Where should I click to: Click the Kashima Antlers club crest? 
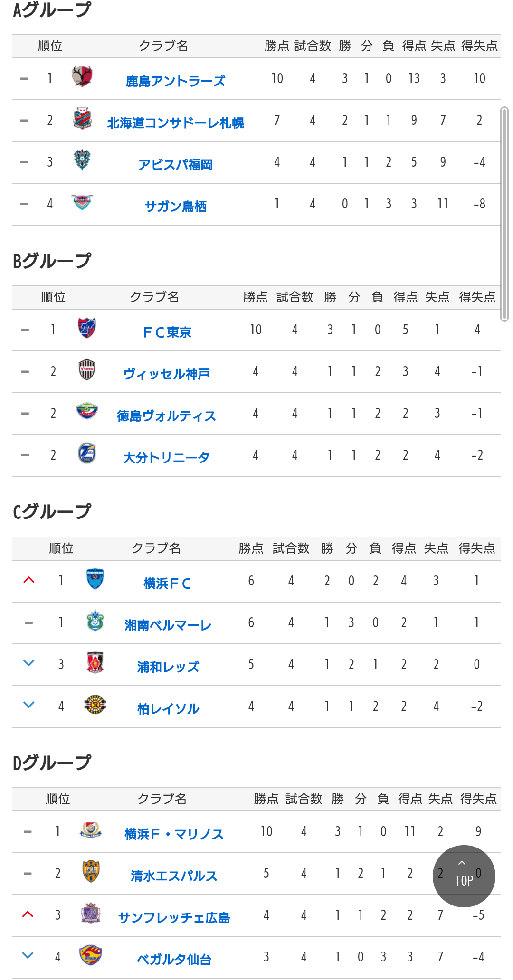click(82, 76)
